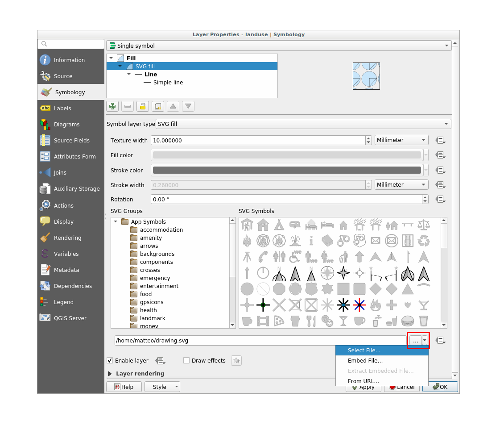Click the green add symbol layer button
Screen dimensions: 504x434
[112, 106]
